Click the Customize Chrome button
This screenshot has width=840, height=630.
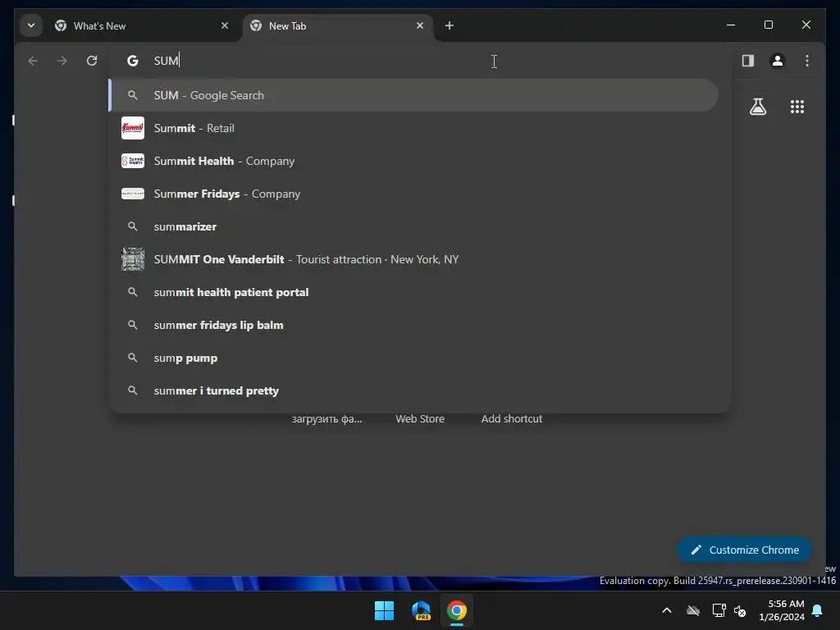click(x=744, y=550)
